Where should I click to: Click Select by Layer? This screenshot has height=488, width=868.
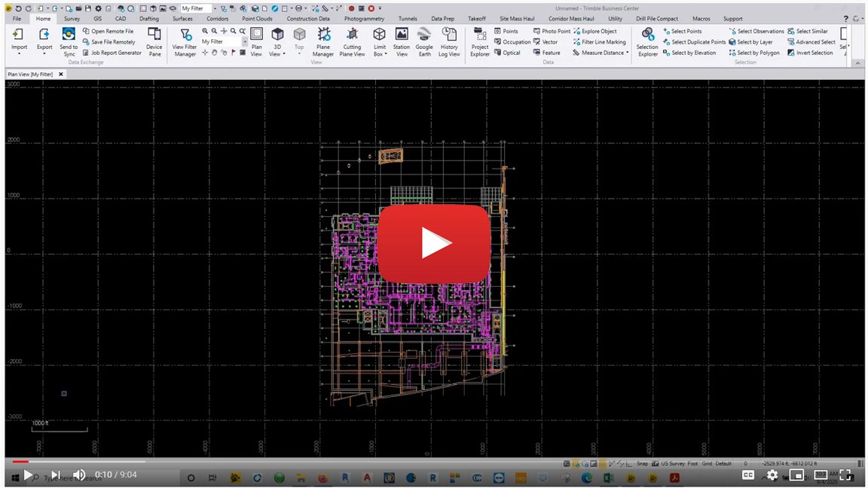pos(750,42)
